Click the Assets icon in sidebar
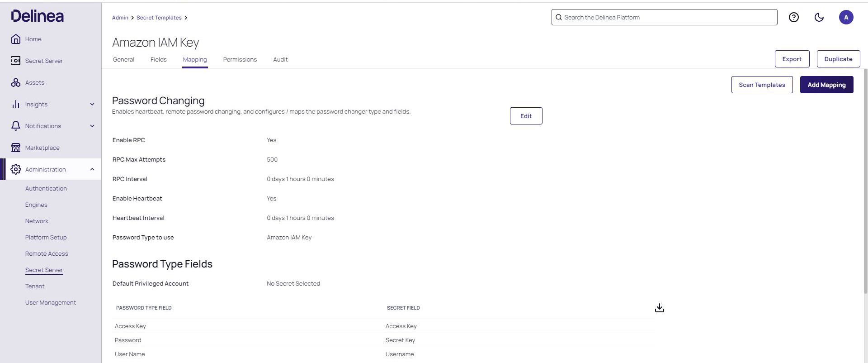Image resolution: width=868 pixels, height=363 pixels. [16, 82]
